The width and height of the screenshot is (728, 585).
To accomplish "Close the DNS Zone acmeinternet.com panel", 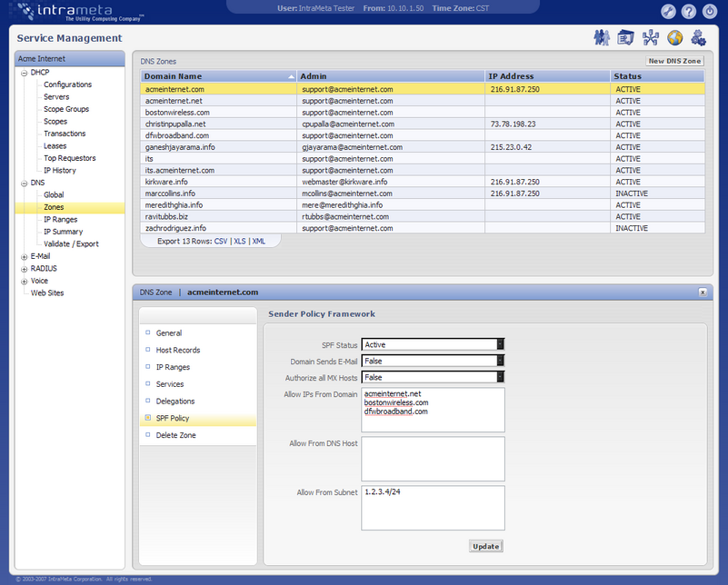I will (703, 292).
